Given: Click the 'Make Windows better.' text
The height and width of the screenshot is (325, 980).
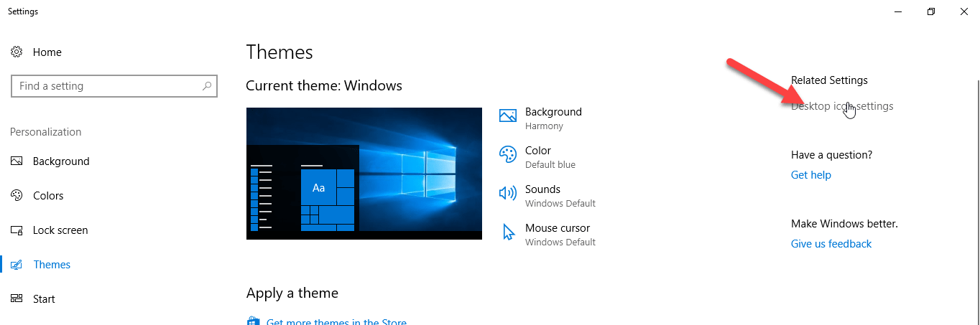Looking at the screenshot, I should point(844,224).
